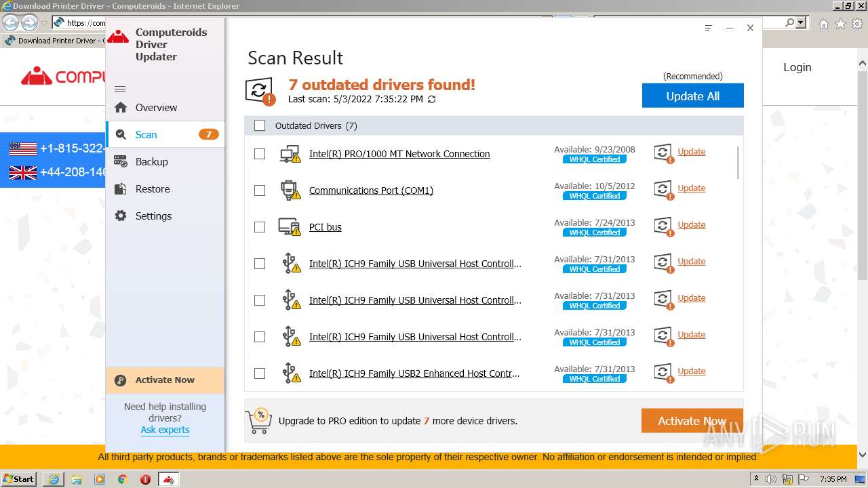Click the taskbar clock showing 7:35 PM
Screen dimensions: 868x488
833,479
